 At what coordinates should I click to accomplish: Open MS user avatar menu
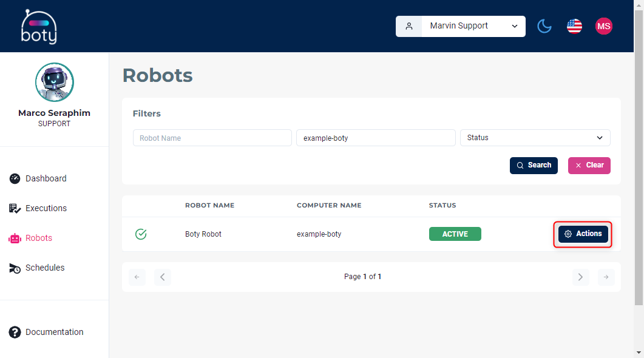click(603, 26)
